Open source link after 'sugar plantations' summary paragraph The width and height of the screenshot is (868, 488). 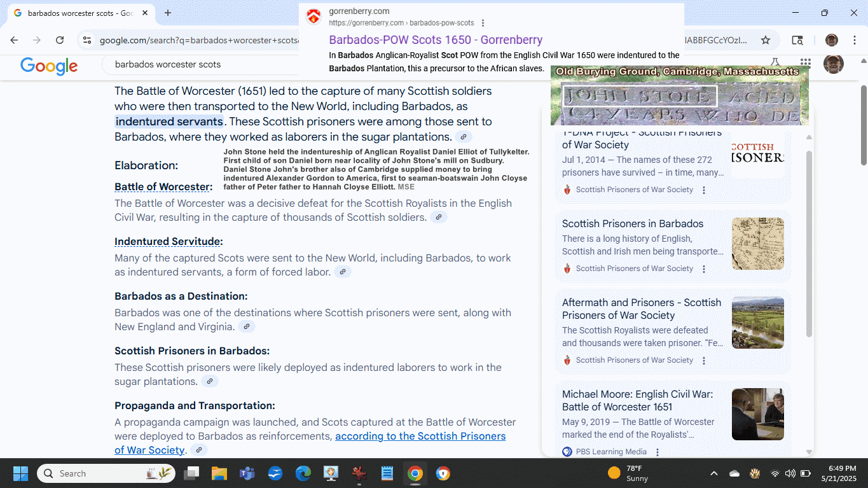[x=464, y=137]
